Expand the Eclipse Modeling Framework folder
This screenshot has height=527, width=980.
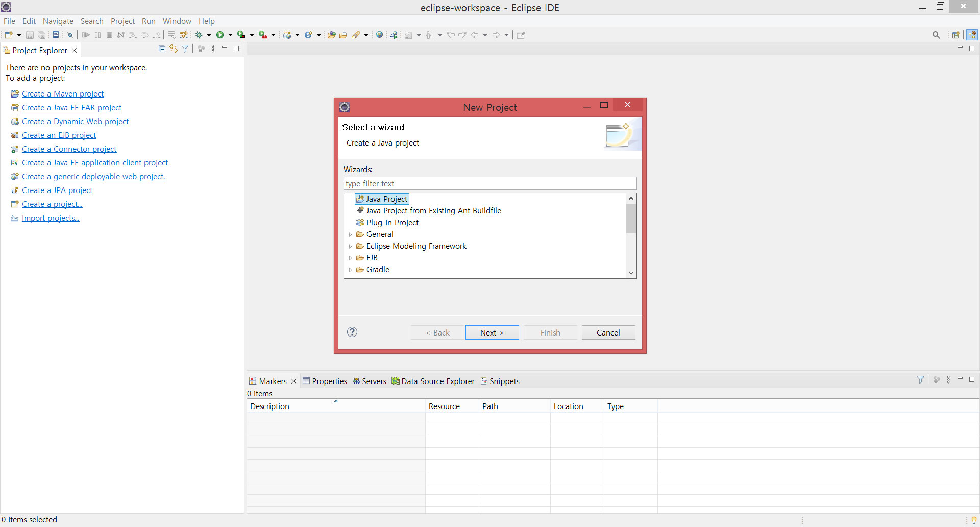[351, 247]
